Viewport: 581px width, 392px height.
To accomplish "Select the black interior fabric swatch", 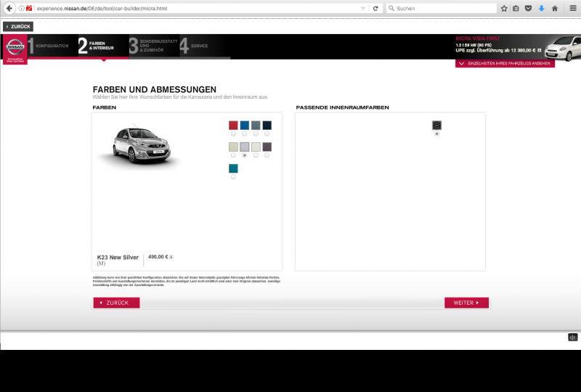I will click(x=437, y=126).
